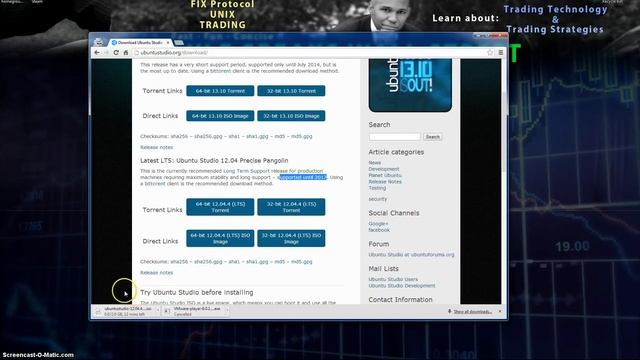Screen dimensions: 640x360
Task: Close the Download Ubuntu Studio tab
Action: (168, 42)
